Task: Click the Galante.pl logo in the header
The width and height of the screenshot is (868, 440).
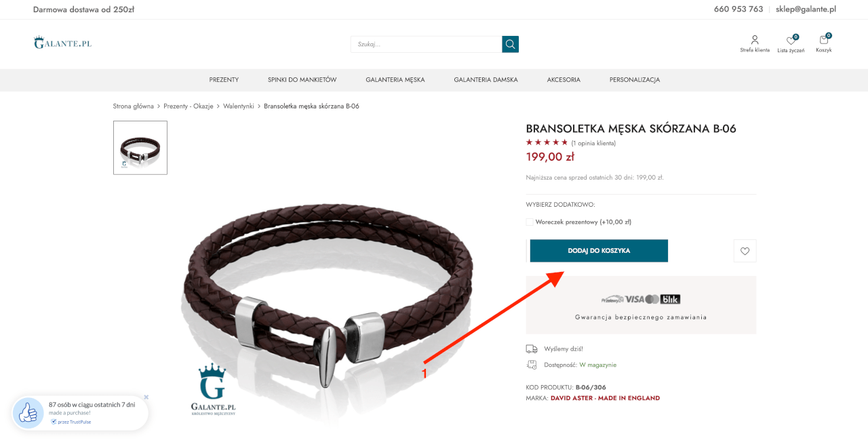Action: [x=62, y=43]
